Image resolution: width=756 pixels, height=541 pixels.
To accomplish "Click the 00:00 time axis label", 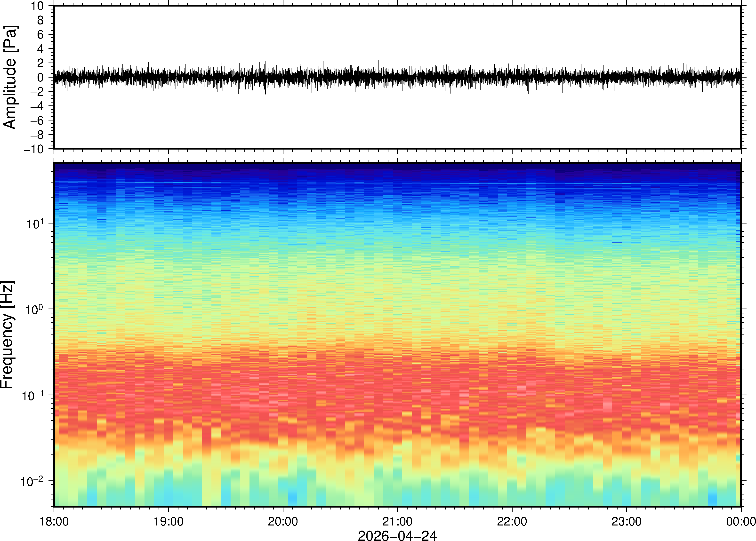I will 741,521.
